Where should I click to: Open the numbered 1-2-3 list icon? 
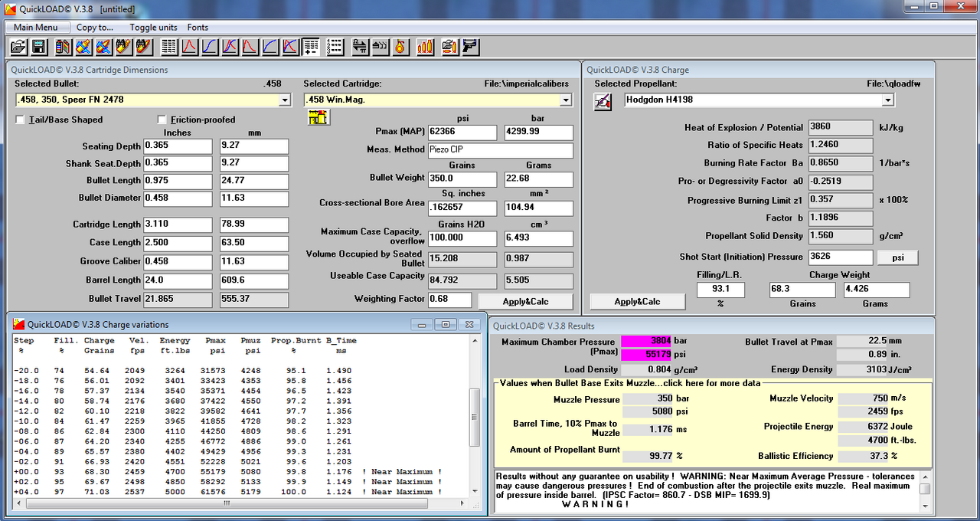[335, 47]
